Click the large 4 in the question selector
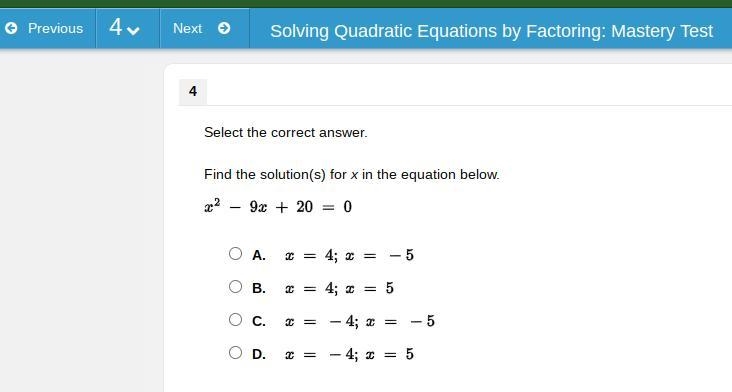The width and height of the screenshot is (732, 392). point(116,27)
